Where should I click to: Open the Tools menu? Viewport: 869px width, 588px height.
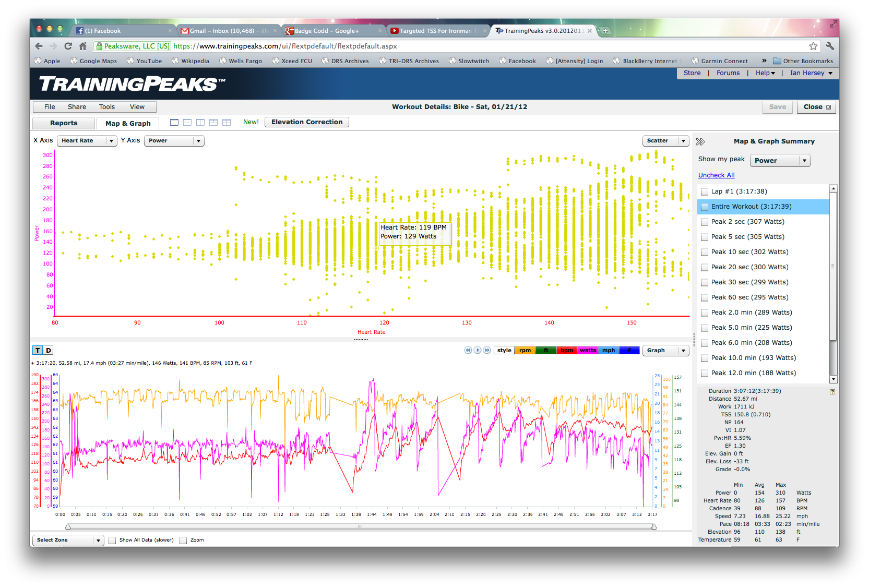107,107
